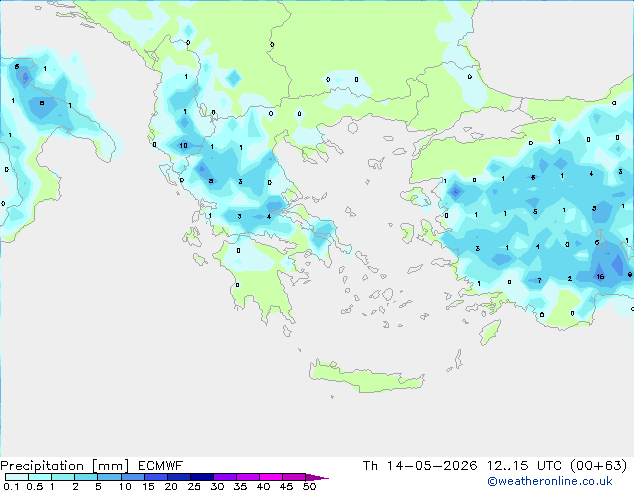
Task: Select the island of Rhodes on the map
Action: point(490,332)
